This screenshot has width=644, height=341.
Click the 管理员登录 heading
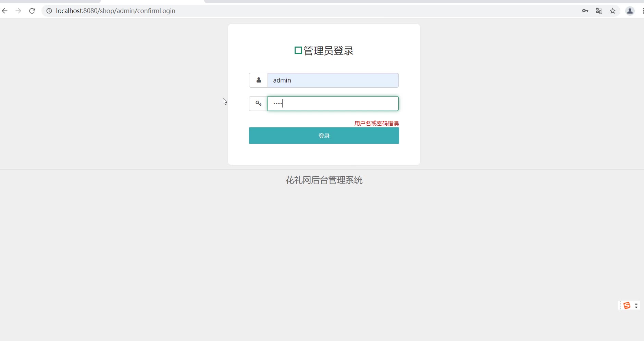click(x=329, y=51)
